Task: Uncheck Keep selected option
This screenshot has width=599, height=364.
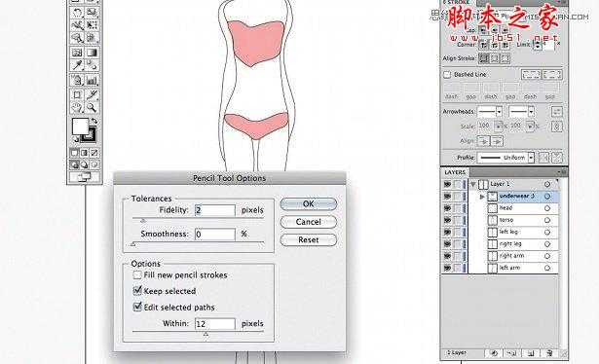Action: [x=137, y=291]
